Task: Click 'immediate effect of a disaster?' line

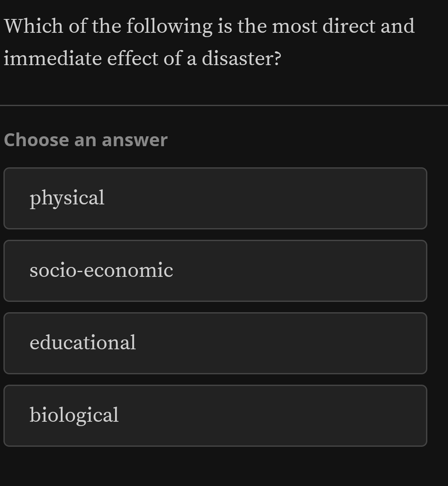Action: click(143, 58)
